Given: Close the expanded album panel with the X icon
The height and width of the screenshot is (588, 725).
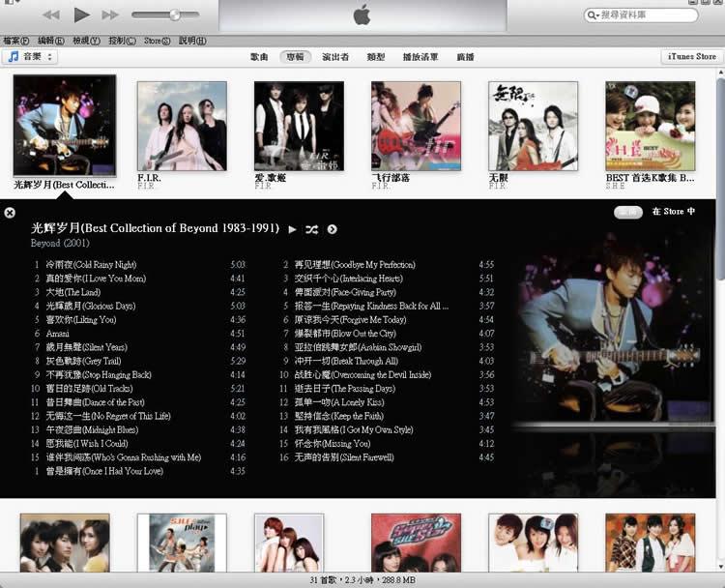Looking at the screenshot, I should click(x=10, y=213).
